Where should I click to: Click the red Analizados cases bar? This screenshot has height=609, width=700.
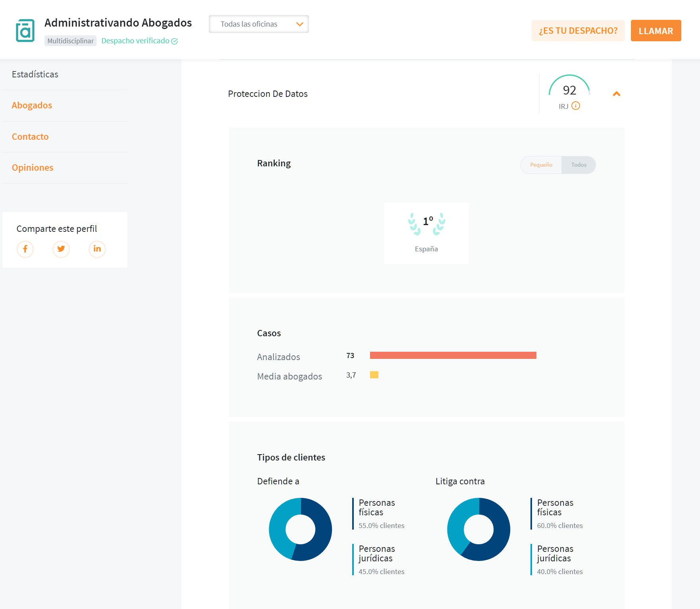[x=453, y=355]
